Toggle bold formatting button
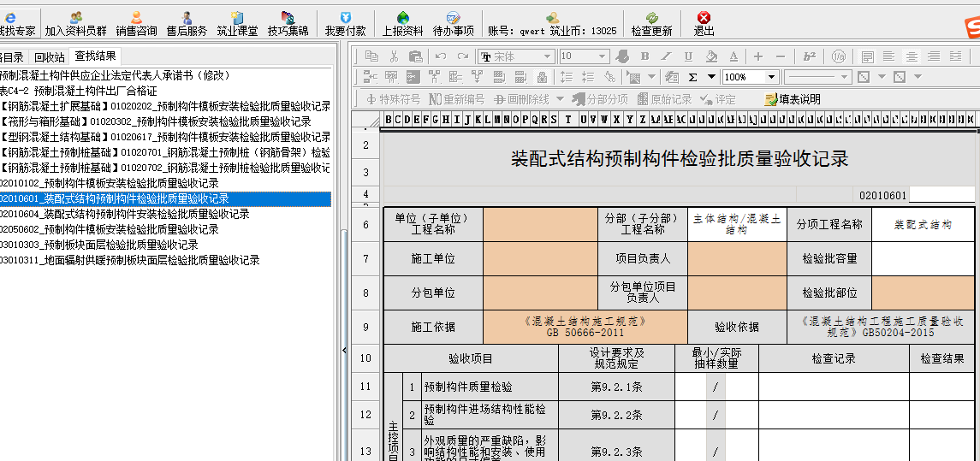This screenshot has width=980, height=461. coord(644,56)
